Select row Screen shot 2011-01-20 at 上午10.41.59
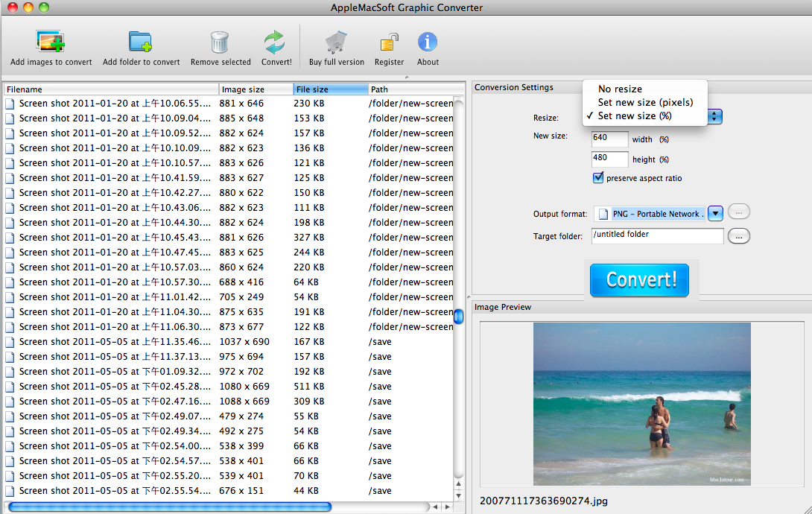The width and height of the screenshot is (812, 514). pos(229,178)
